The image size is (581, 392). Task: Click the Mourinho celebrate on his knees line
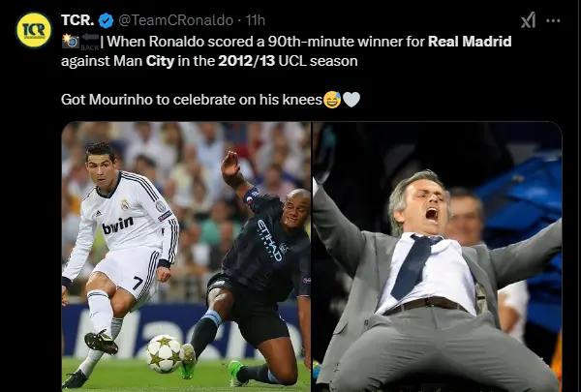(192, 100)
